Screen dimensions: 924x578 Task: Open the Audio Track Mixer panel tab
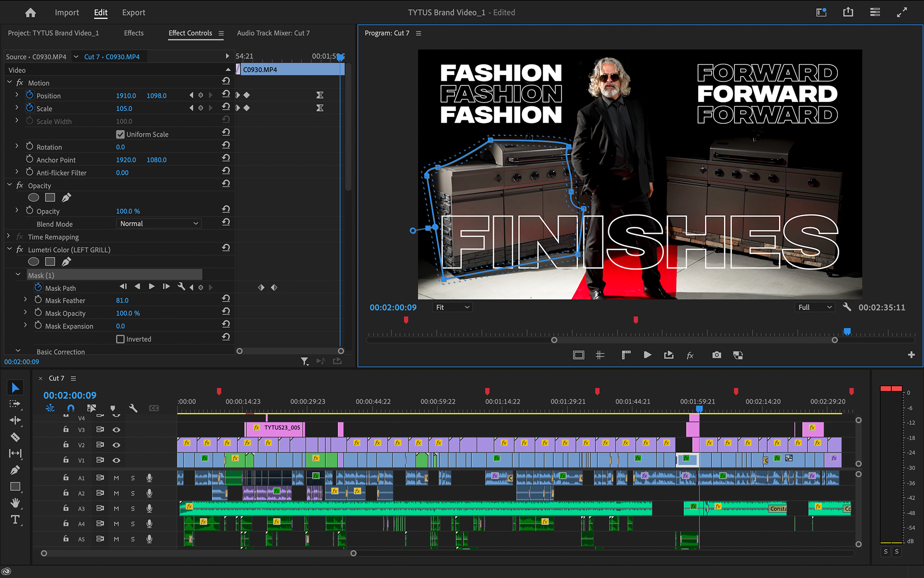pos(273,33)
